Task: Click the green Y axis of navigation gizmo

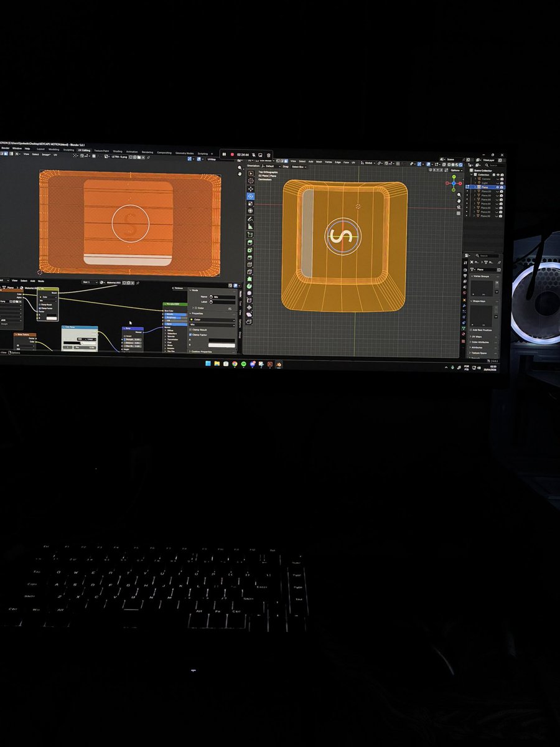Action: pyautogui.click(x=454, y=177)
